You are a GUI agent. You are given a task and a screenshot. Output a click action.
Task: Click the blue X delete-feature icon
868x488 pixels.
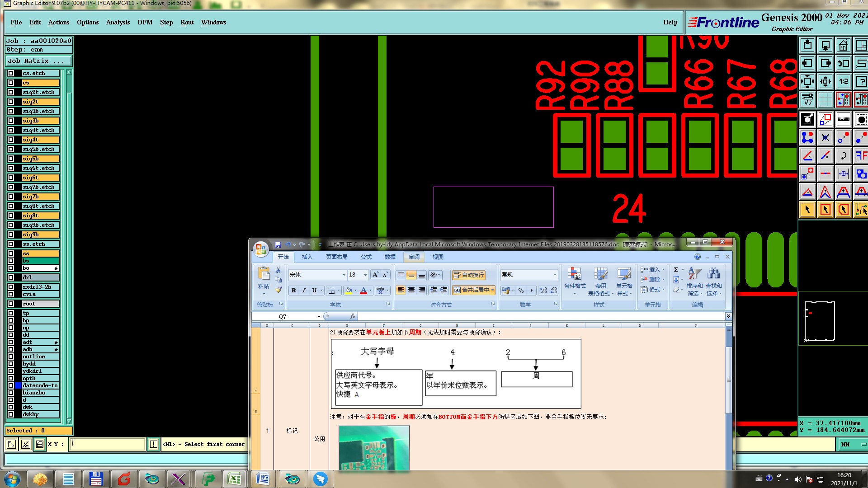coord(825,138)
